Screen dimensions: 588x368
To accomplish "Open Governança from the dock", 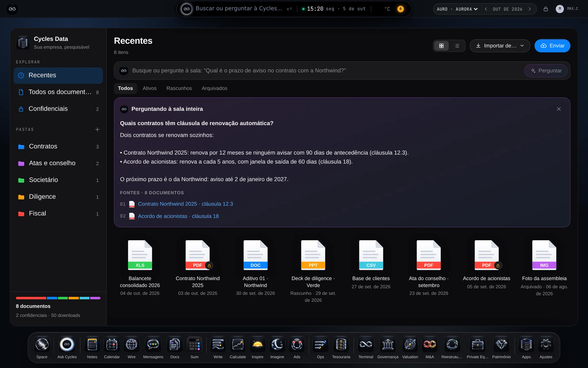I will click(x=388, y=347).
